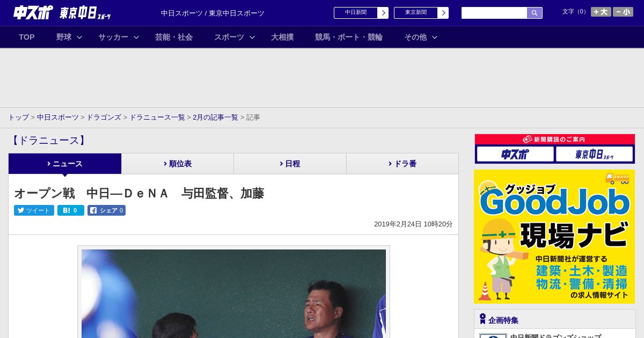Expand the スポーツ dropdown chevron
Viewport: 644px width, 338px height.
(252, 37)
